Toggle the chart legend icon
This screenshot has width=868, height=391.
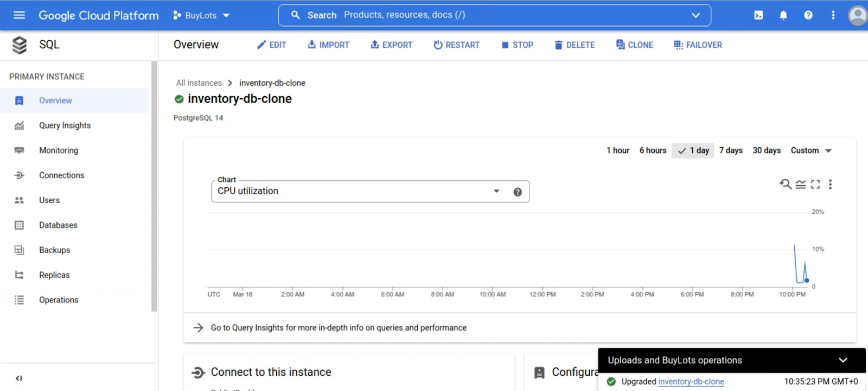point(801,185)
